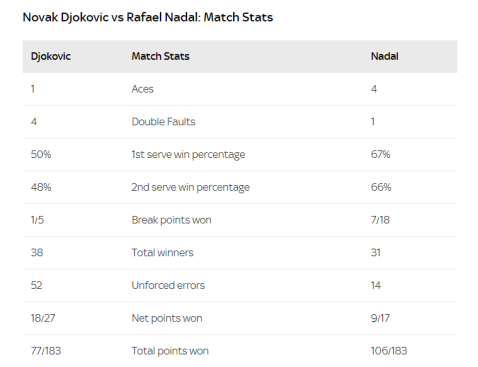Click the Total points won label

click(170, 351)
